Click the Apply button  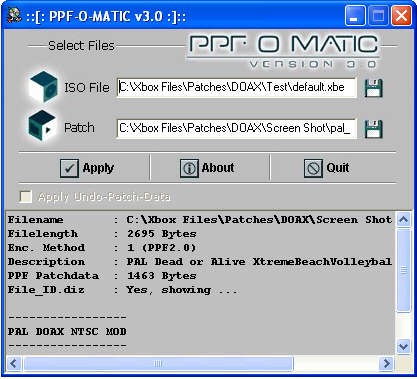coord(87,168)
